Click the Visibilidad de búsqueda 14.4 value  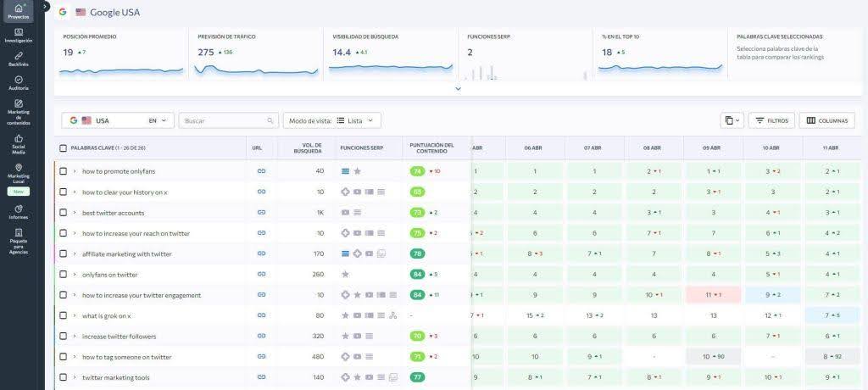coord(342,52)
